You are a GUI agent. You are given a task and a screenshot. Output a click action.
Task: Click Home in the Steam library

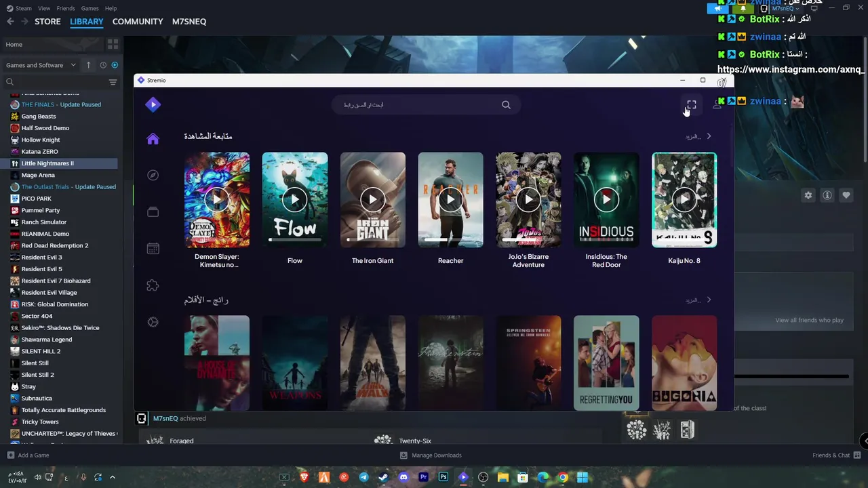(52, 45)
